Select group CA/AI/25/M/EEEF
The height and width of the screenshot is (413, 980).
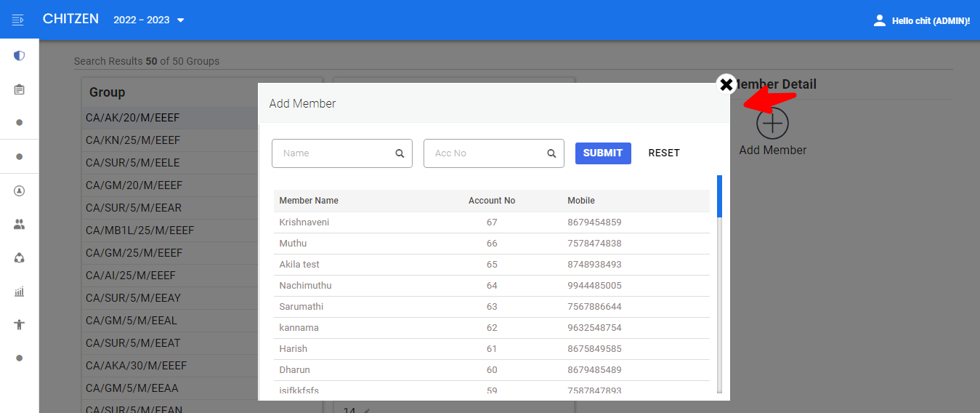170,276
